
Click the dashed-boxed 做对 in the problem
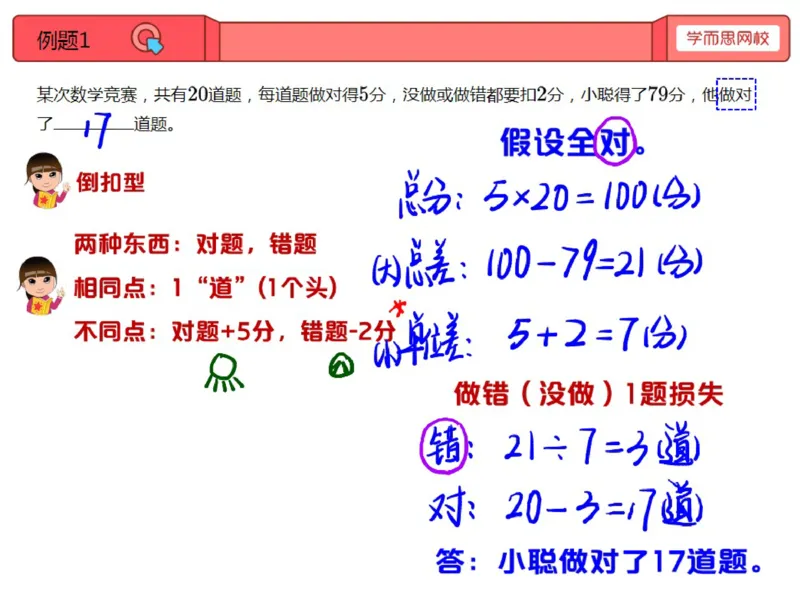point(736,94)
